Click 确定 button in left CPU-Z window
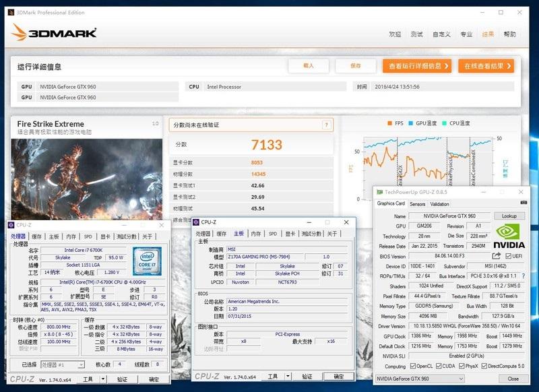 154,379
